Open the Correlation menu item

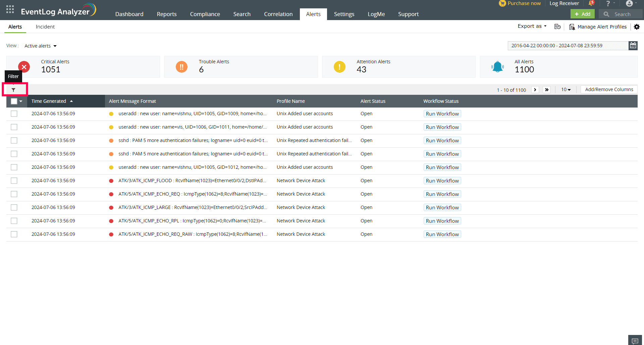pos(278,14)
